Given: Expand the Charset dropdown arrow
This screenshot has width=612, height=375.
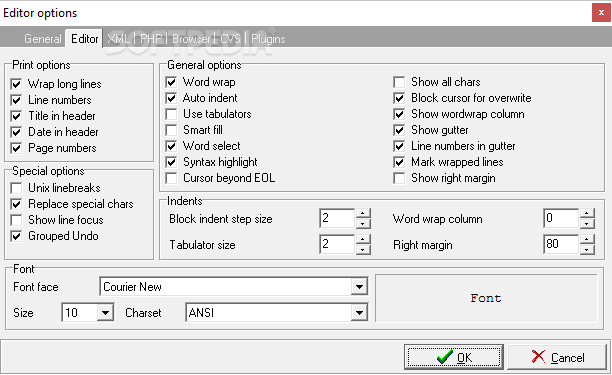Looking at the screenshot, I should click(359, 313).
